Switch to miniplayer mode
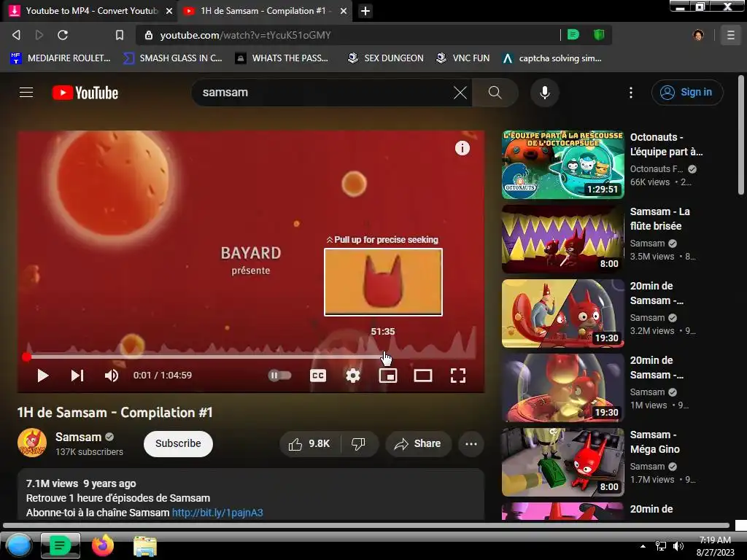The image size is (747, 560). point(388,376)
